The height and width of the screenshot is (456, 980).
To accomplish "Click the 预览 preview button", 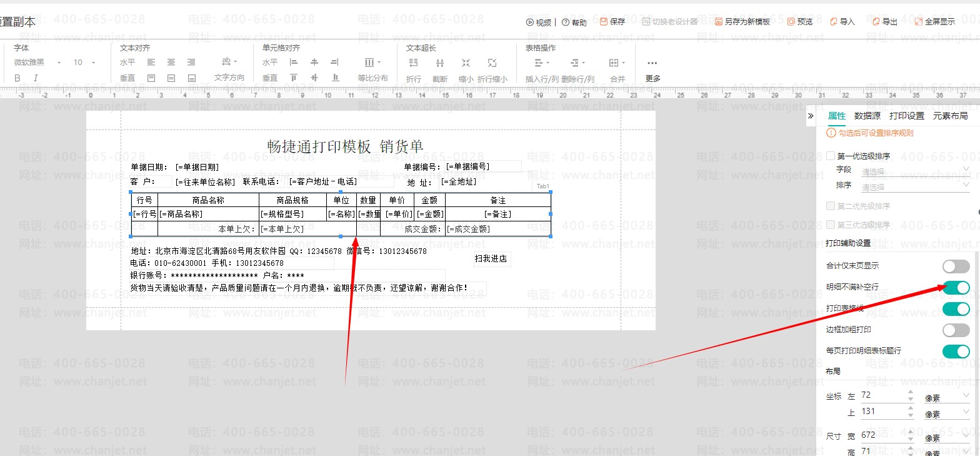I will pyautogui.click(x=799, y=22).
